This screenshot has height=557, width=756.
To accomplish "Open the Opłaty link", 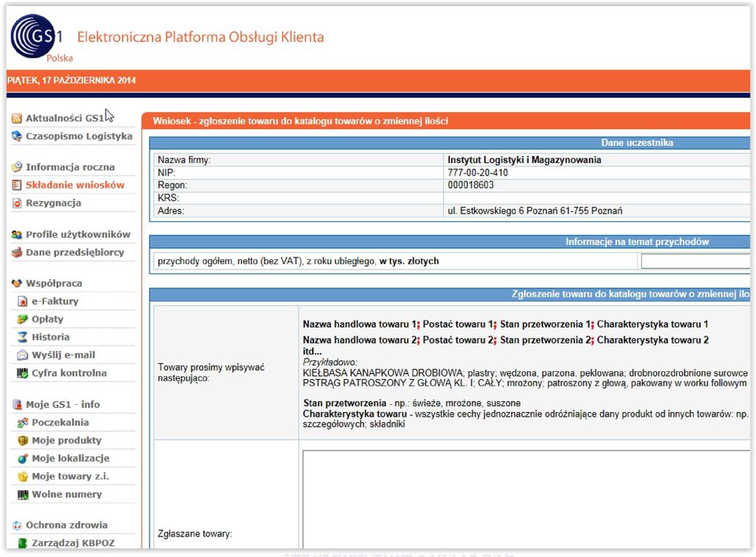I will click(47, 319).
